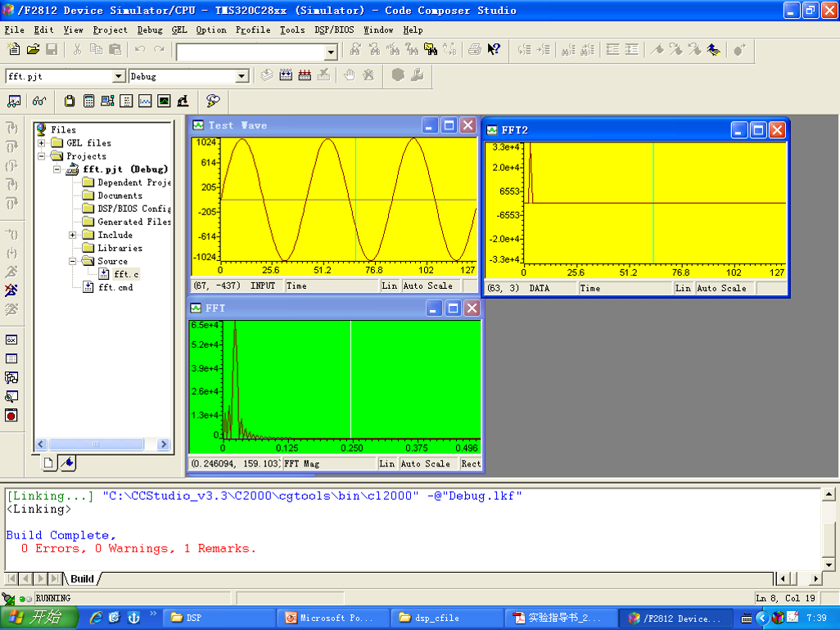Open the disassembly view icon
The image size is (840, 630).
tap(126, 101)
